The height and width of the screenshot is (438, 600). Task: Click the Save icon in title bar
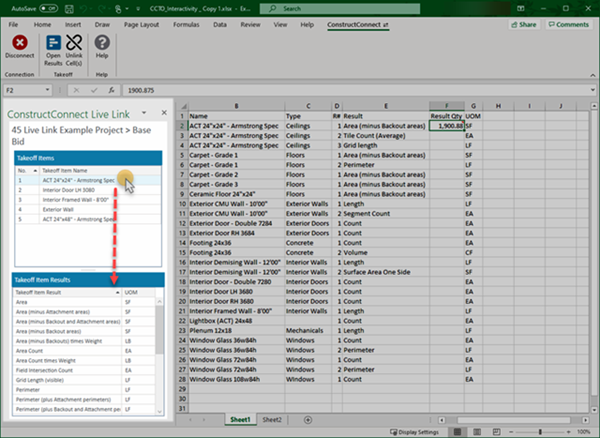69,8
